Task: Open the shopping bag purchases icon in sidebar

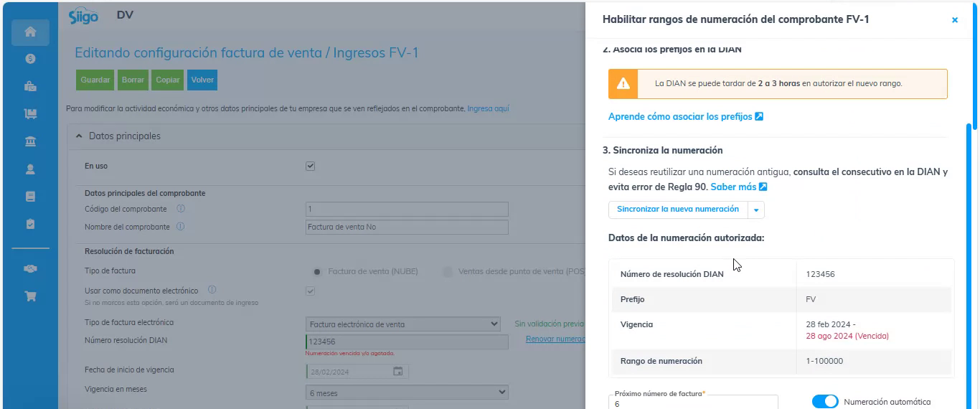Action: 30,87
